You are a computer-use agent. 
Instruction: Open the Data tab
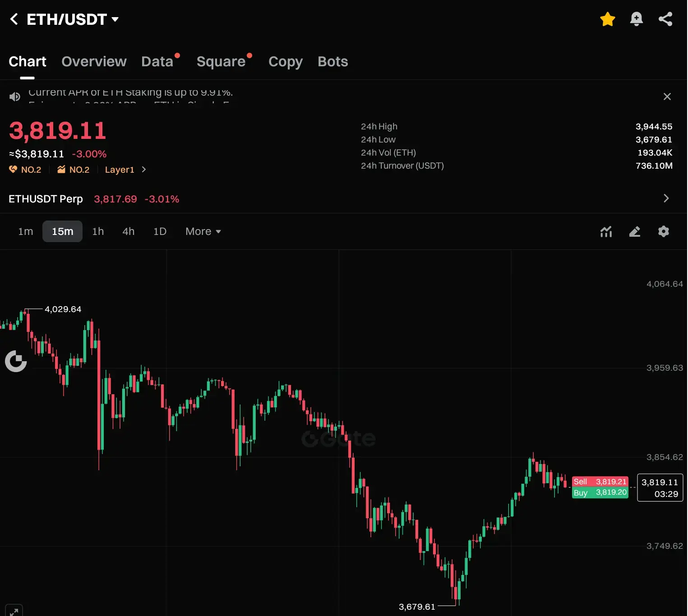(x=157, y=61)
